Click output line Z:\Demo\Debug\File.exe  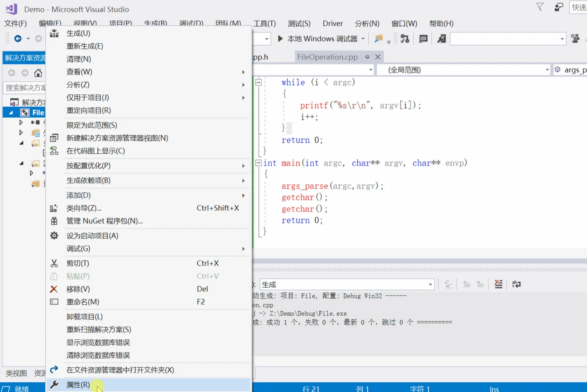pos(309,314)
